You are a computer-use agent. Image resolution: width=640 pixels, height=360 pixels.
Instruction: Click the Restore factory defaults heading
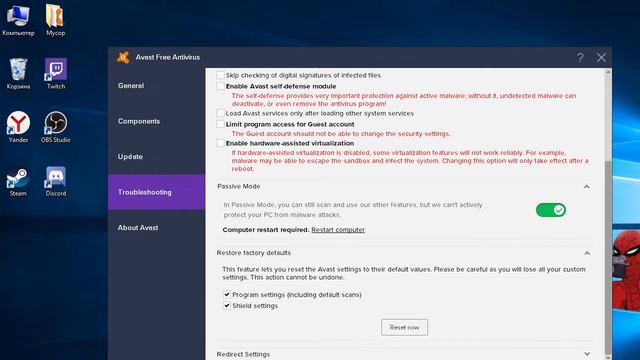coord(253,253)
